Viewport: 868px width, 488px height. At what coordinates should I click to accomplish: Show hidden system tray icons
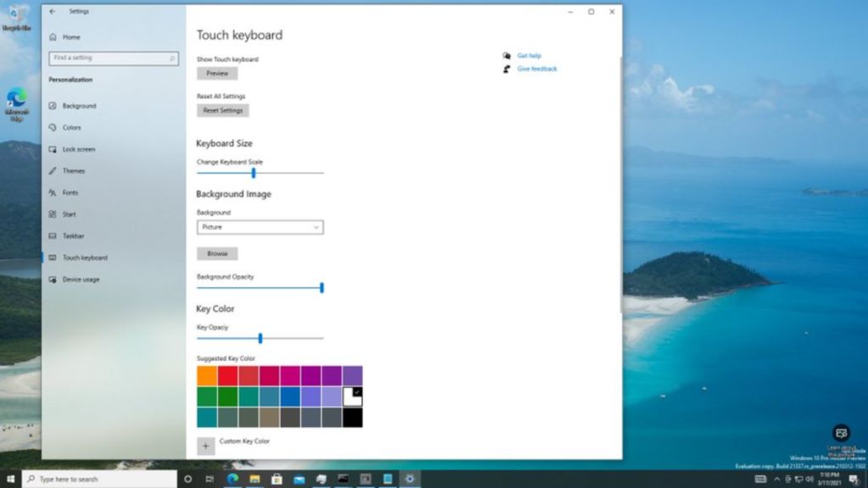(776, 480)
